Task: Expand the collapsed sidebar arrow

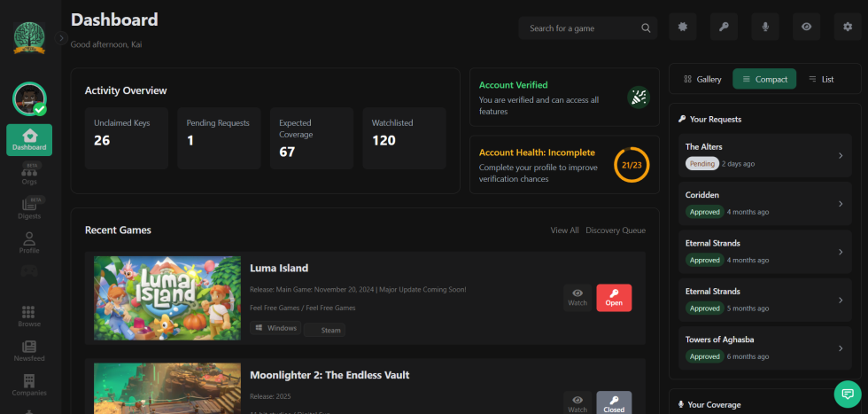Action: [x=61, y=38]
